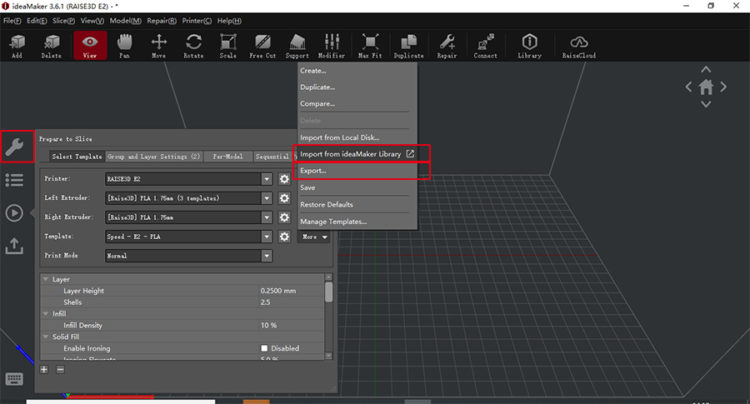Open the Left Extruder dropdown arrow
Viewport: 750px width, 404px height.
tap(266, 198)
